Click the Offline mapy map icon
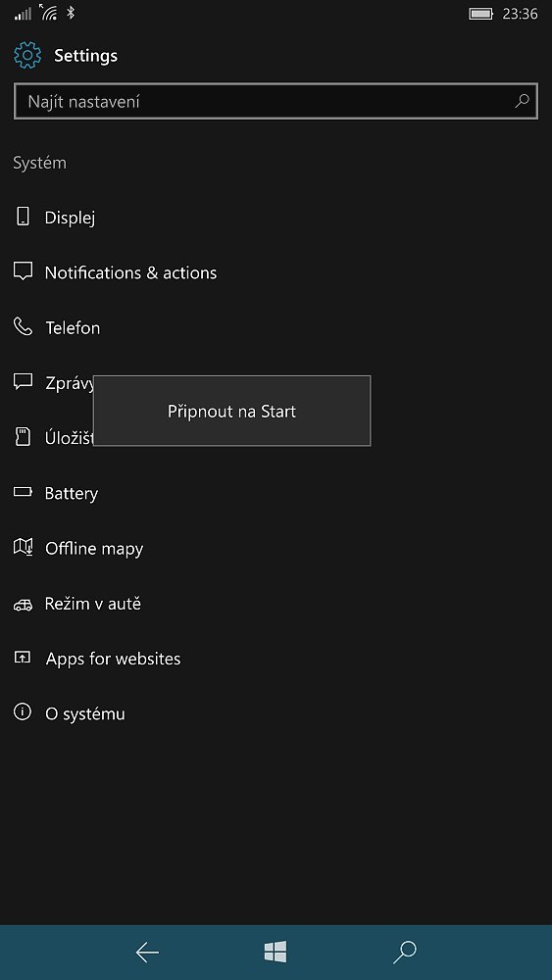Viewport: 552px width, 980px height. coord(23,547)
